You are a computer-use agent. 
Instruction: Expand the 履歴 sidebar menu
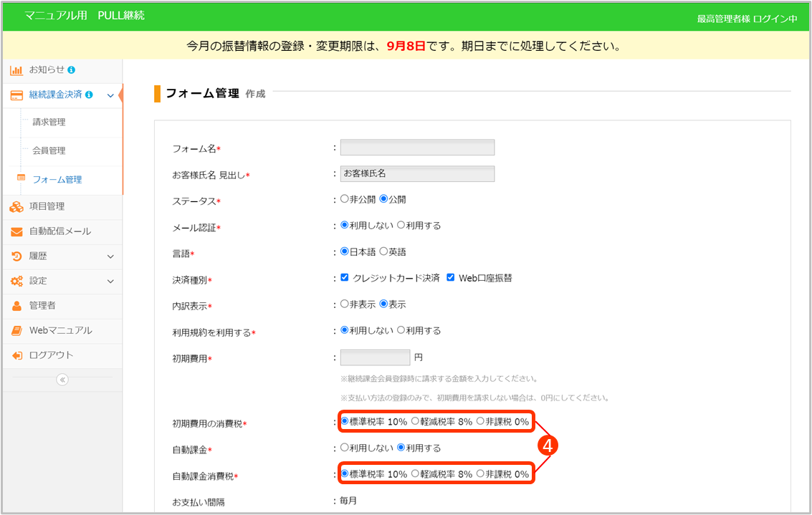(x=110, y=256)
